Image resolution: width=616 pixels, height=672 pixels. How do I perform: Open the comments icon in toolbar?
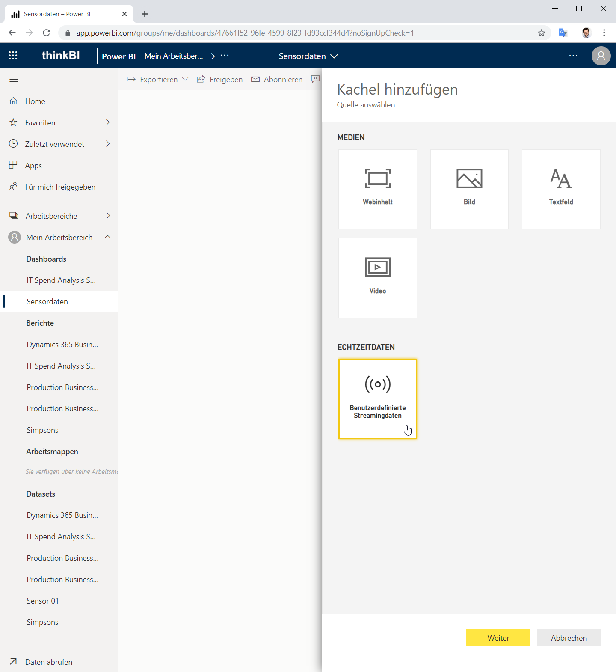tap(315, 79)
